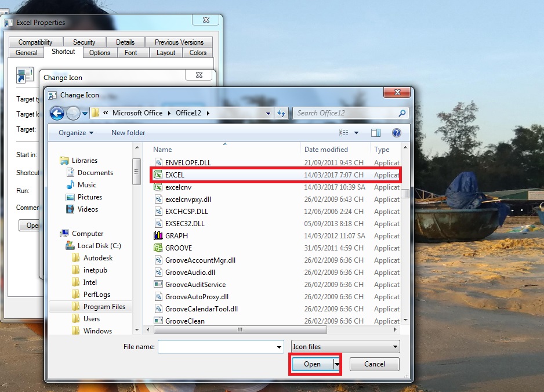Click the horizontal scrollbar in file list

click(241, 329)
